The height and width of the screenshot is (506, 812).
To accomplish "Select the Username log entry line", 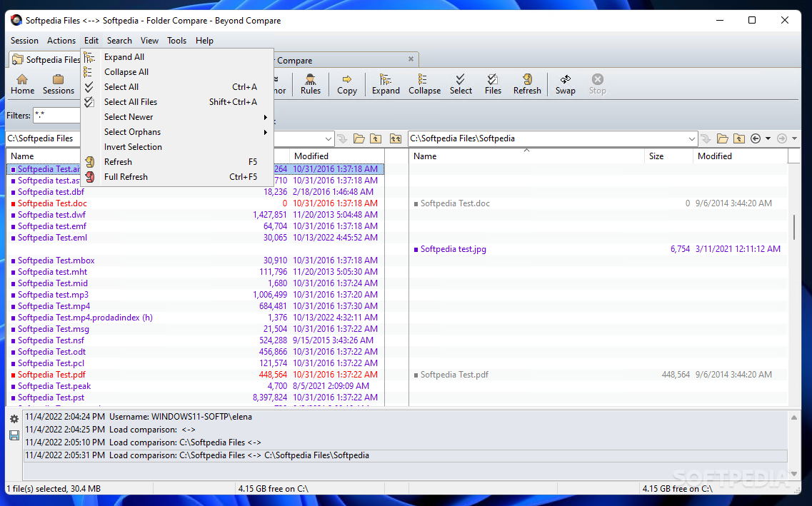I will [x=406, y=417].
